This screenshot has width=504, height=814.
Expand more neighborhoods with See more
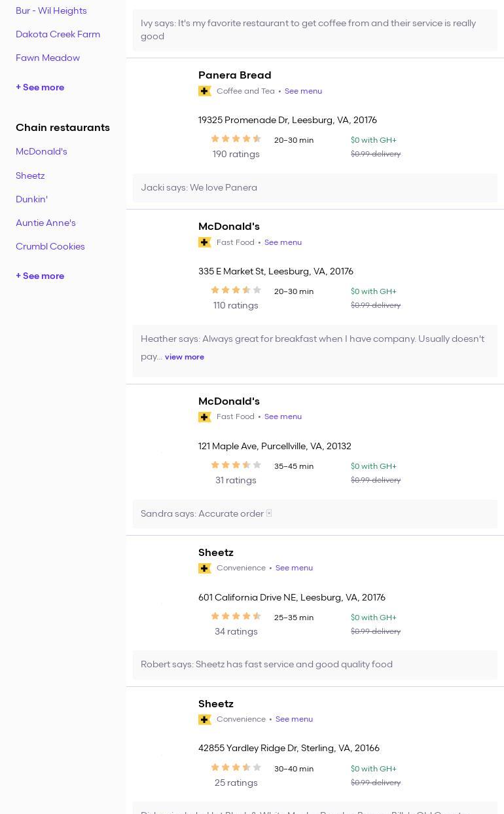pyautogui.click(x=40, y=87)
